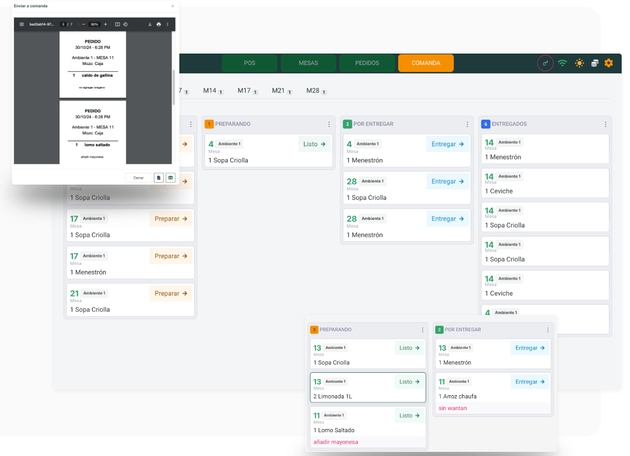Select the M21 table filter

279,91
